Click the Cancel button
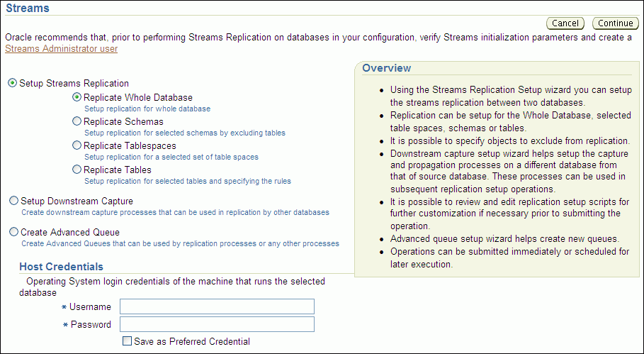 (565, 23)
